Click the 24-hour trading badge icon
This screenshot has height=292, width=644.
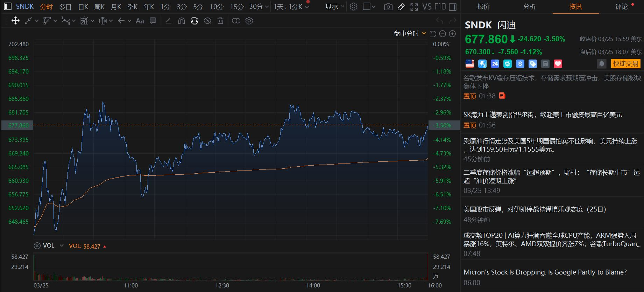495,64
